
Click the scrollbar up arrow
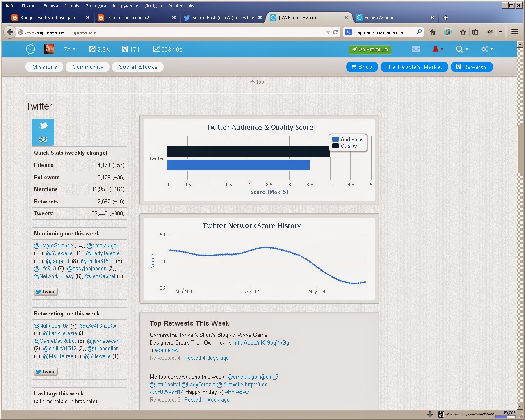coord(520,44)
